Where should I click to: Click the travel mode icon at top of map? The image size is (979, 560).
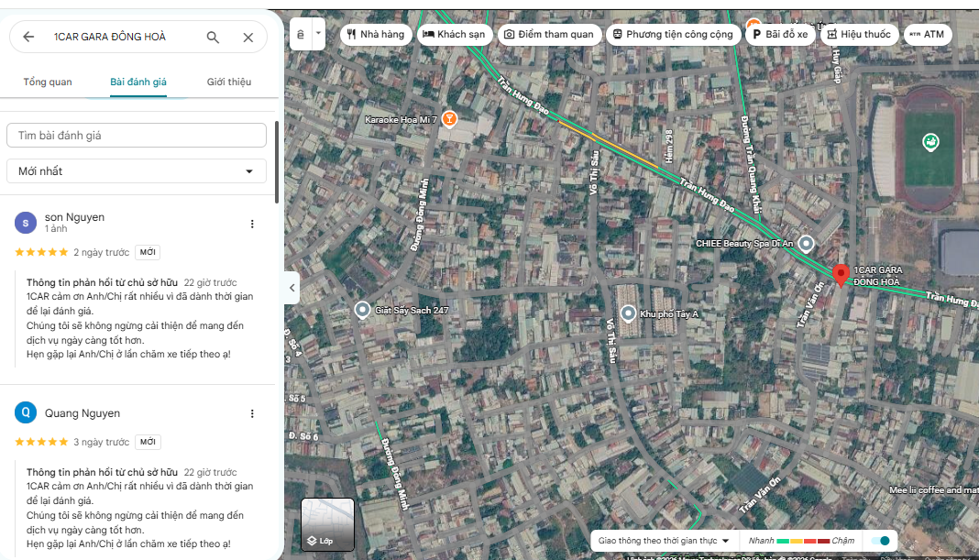coord(301,34)
